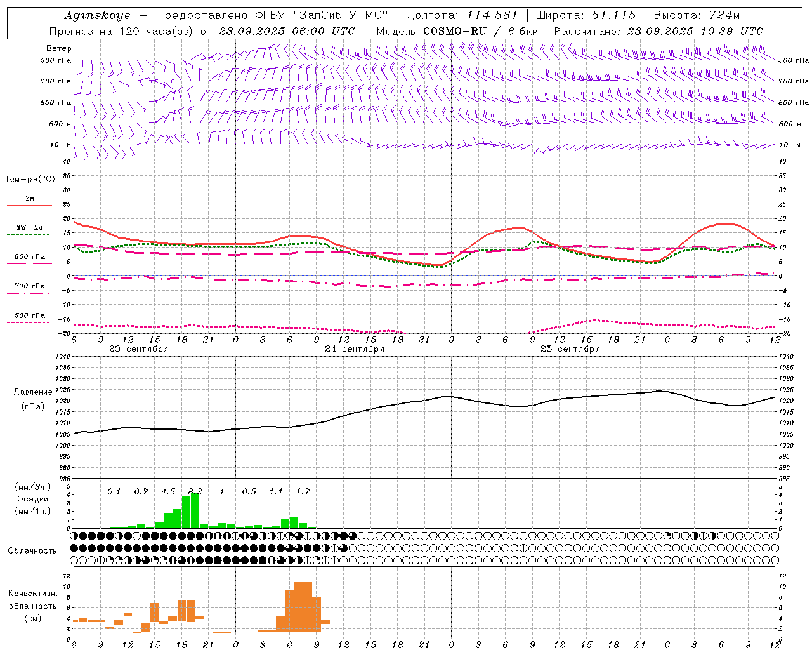Click the 23 сентября date label

coord(138,349)
